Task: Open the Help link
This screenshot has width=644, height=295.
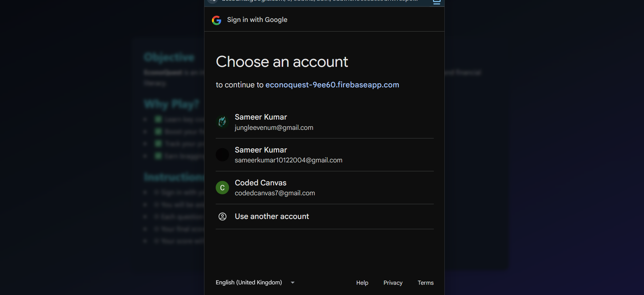Action: [362, 283]
